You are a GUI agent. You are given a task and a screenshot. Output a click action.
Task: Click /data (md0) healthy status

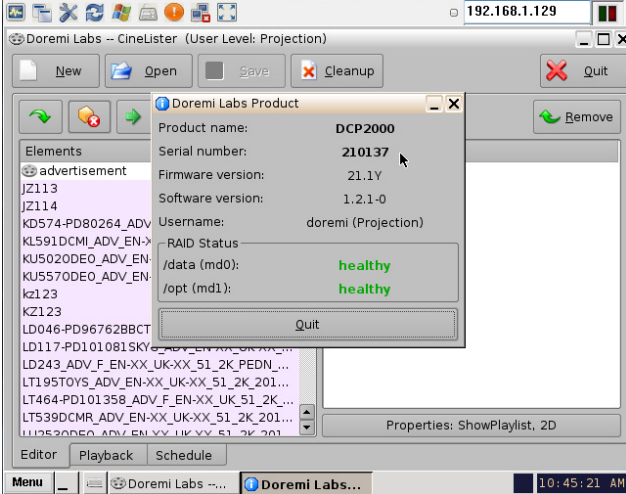[x=365, y=266]
